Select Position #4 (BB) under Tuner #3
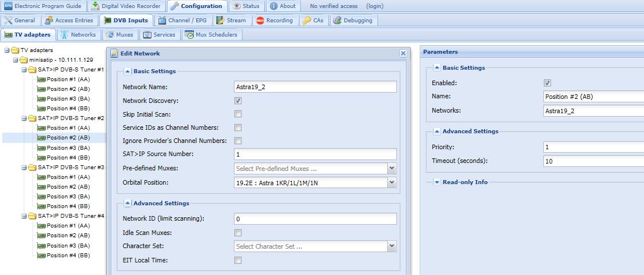This screenshot has height=275, width=644. (68, 206)
